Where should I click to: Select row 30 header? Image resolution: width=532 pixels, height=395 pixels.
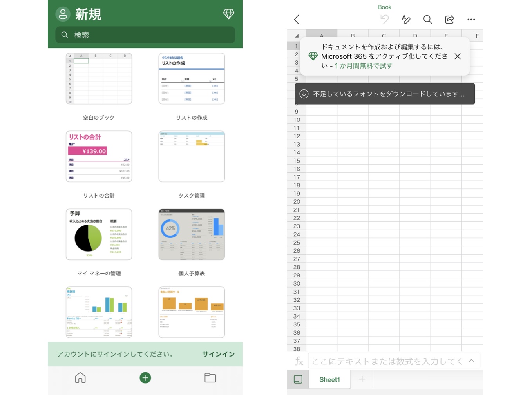297,284
